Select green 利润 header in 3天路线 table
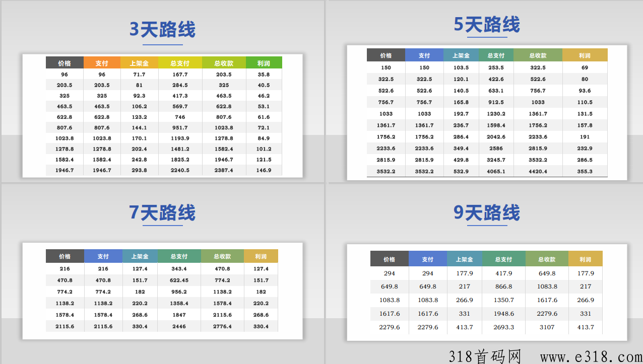Image resolution: width=643 pixels, height=364 pixels. 264,63
